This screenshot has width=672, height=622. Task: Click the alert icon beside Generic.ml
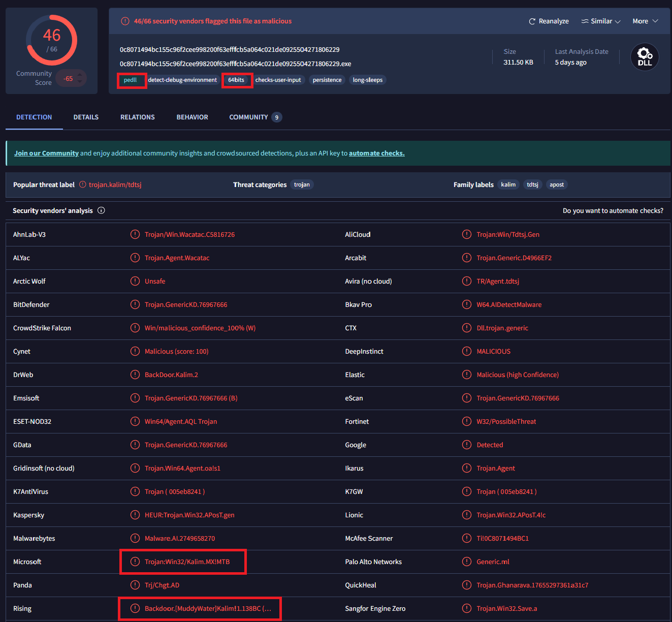(467, 562)
